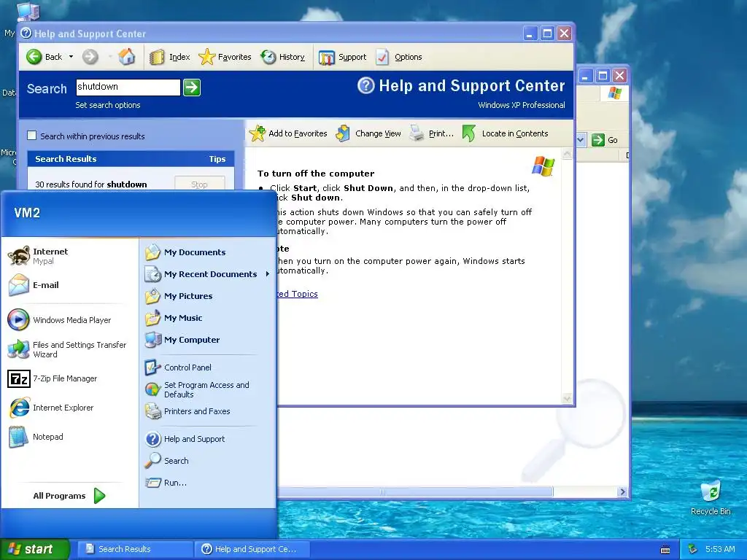
Task: Open History in Help toolbar
Action: coord(282,57)
